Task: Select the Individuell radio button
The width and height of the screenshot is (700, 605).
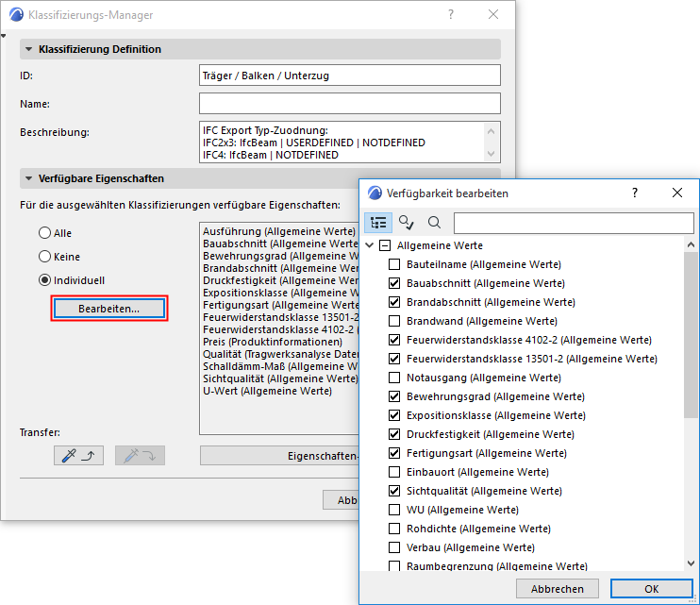Action: pyautogui.click(x=44, y=280)
